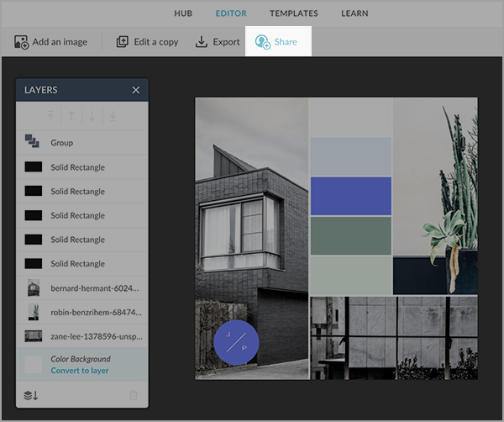Click the Export download icon

[202, 42]
